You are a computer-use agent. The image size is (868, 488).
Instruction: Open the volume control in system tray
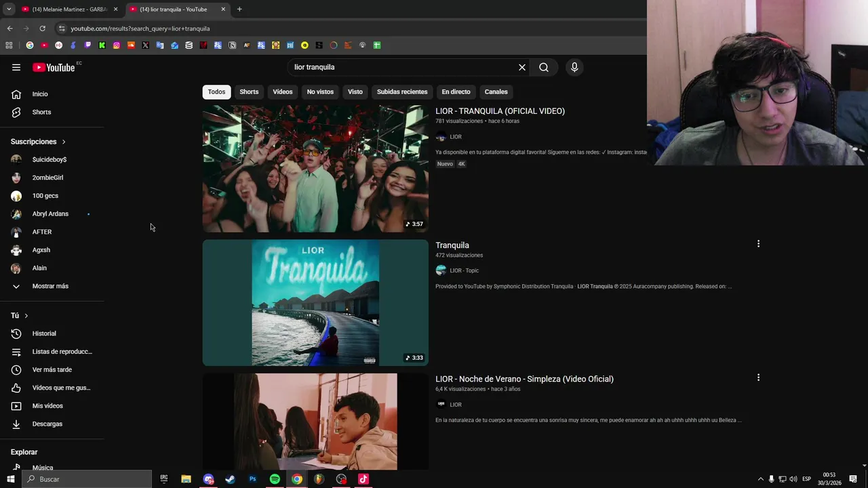point(793,479)
